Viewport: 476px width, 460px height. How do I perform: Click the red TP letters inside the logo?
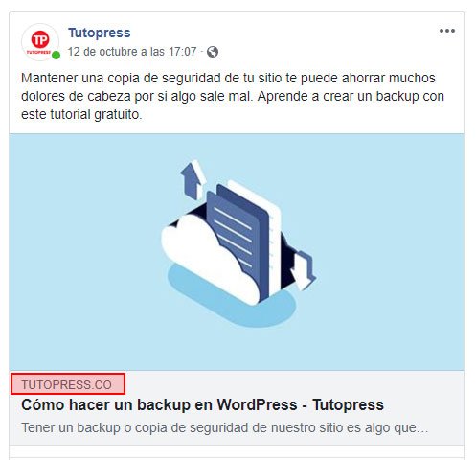pos(40,39)
